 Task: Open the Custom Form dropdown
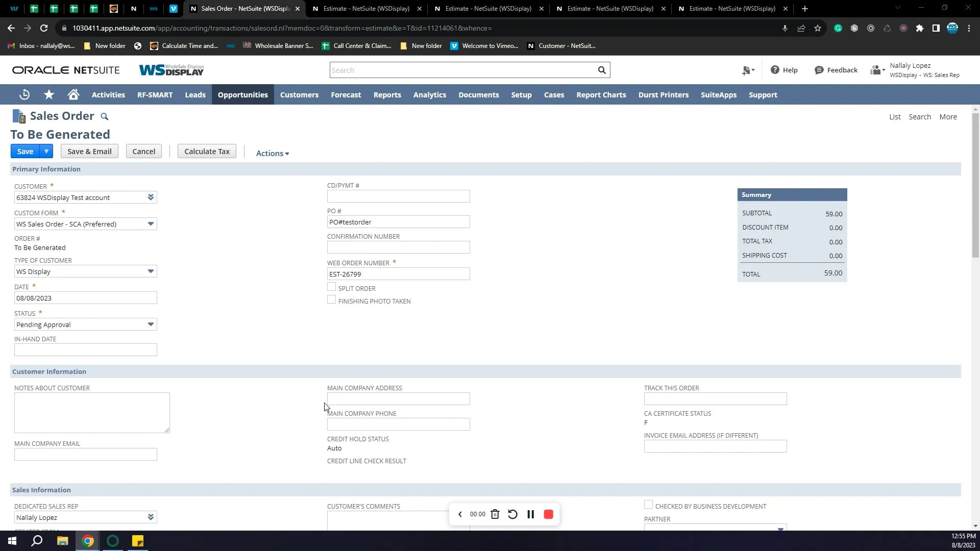(x=151, y=224)
